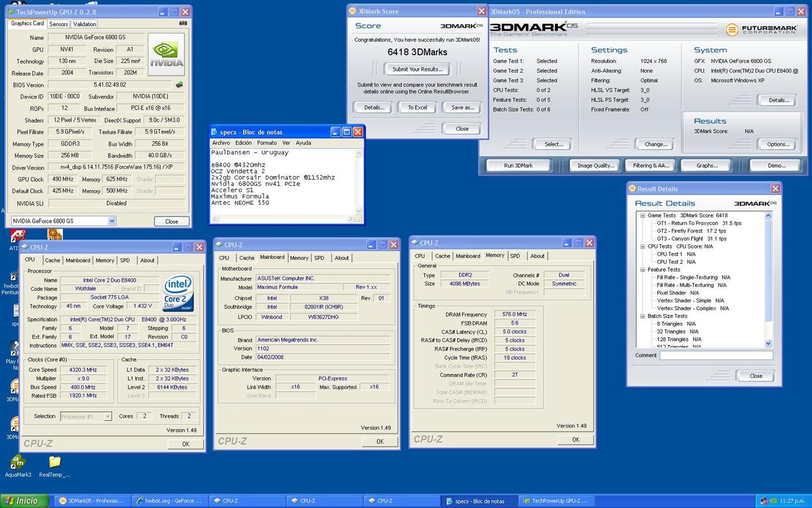Click the GPU-Z screenshot camera icon

point(183,23)
